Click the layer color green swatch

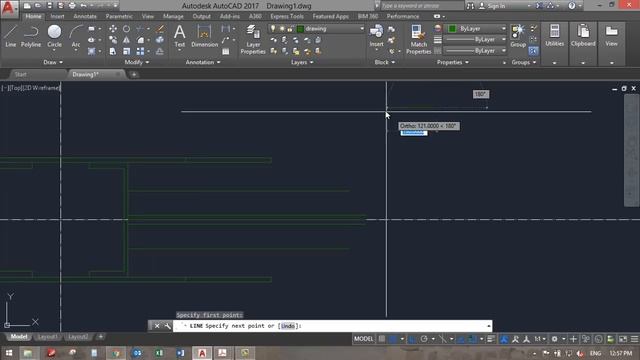pyautogui.click(x=300, y=29)
